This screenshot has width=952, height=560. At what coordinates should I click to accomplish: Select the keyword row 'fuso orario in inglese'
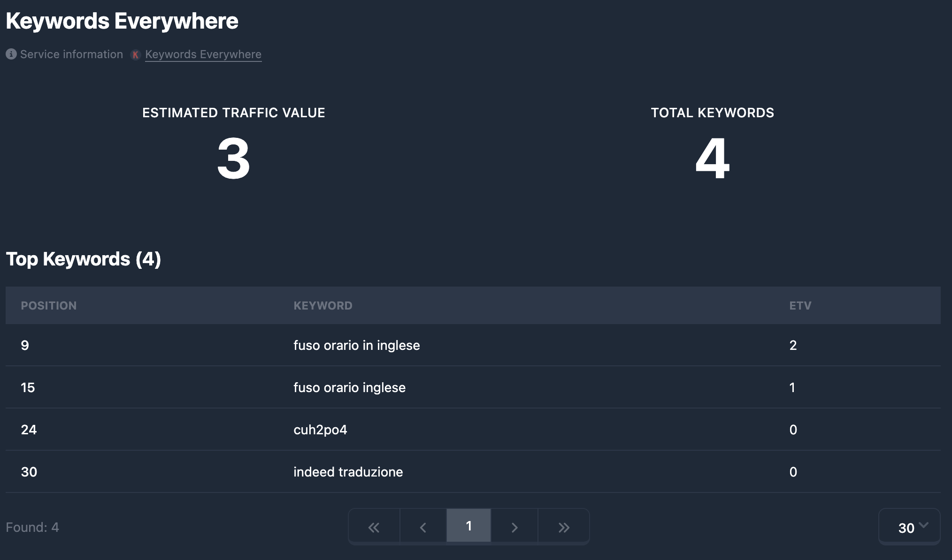[356, 345]
